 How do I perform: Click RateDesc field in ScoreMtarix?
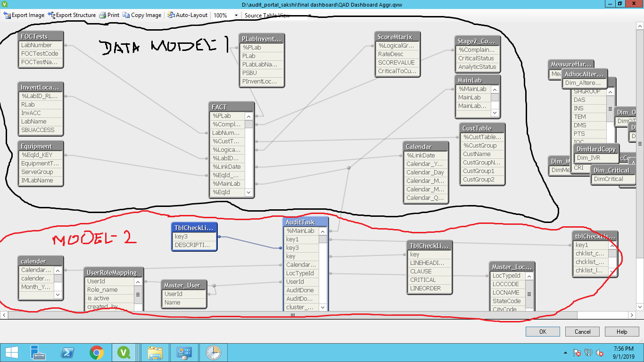pos(397,54)
